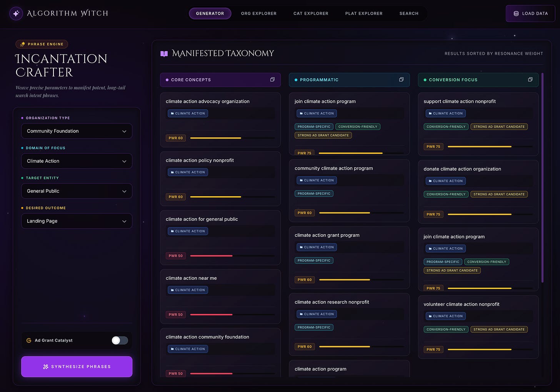Open the Search tab

(x=409, y=13)
